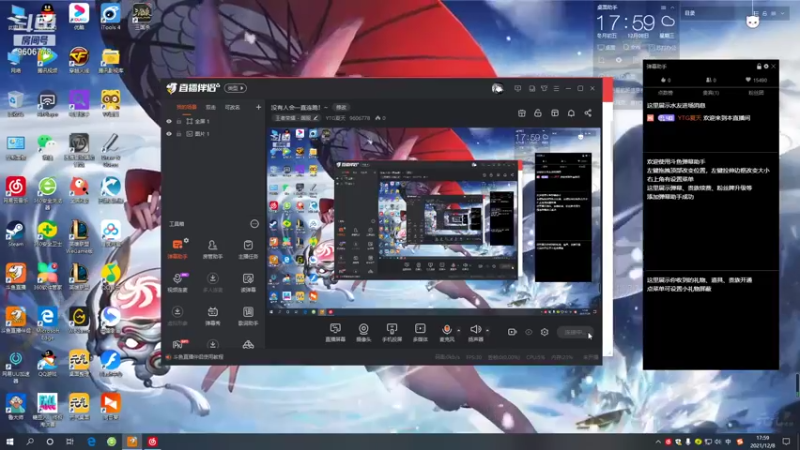Add 摄像头 camera source

[363, 332]
